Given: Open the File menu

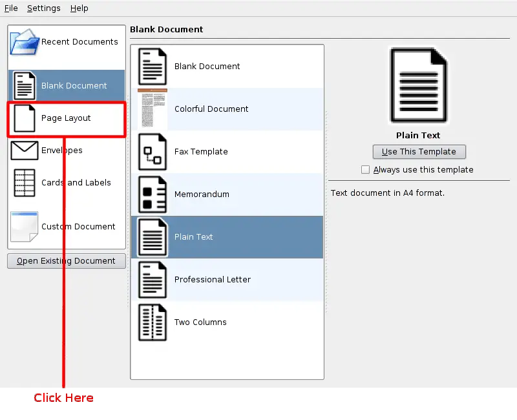Looking at the screenshot, I should (11, 8).
